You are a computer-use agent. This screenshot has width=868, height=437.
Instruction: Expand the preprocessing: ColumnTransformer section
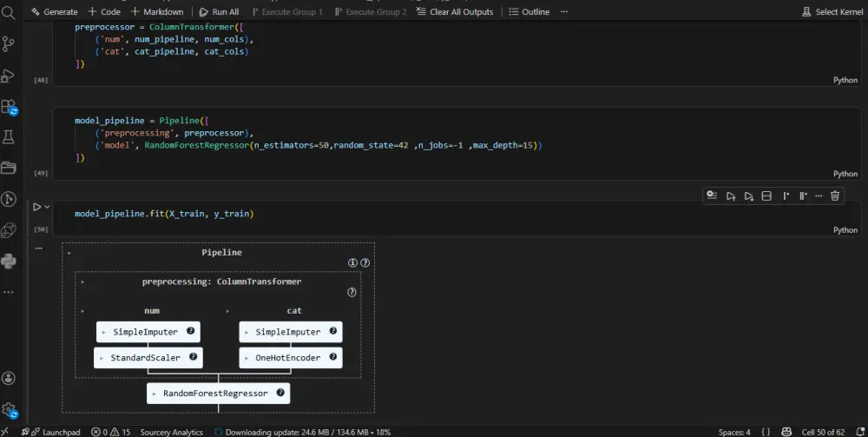click(x=82, y=281)
